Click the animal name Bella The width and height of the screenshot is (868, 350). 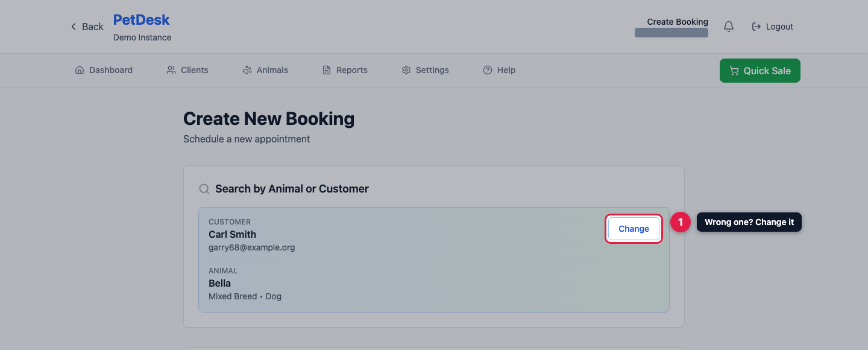[x=220, y=283]
